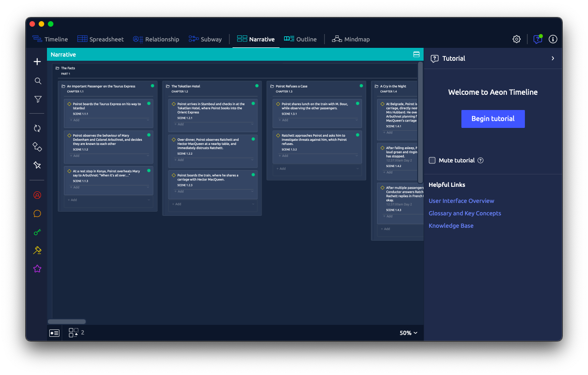Image resolution: width=588 pixels, height=375 pixels.
Task: Open the purple star icon
Action: point(37,269)
